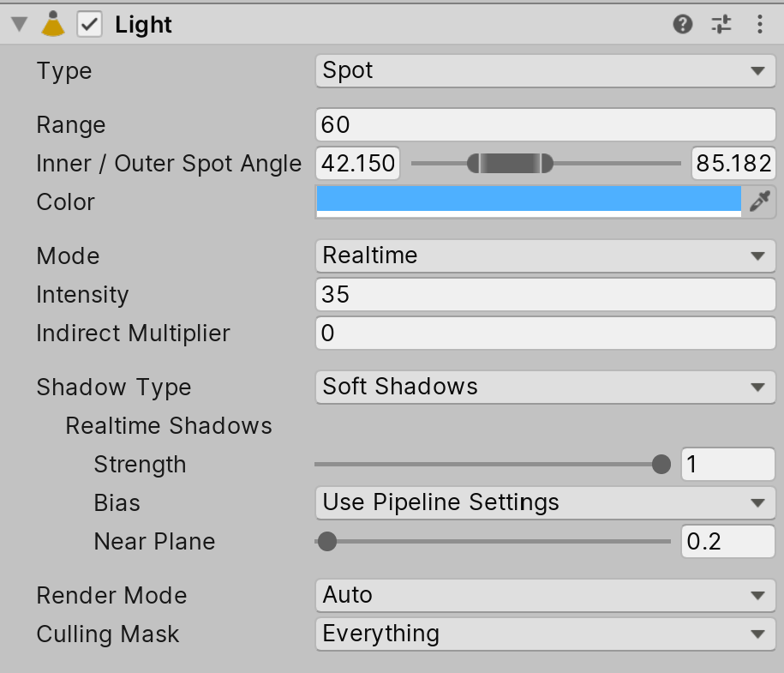Image resolution: width=784 pixels, height=673 pixels.
Task: Open the Culling Mask dropdown
Action: (545, 634)
